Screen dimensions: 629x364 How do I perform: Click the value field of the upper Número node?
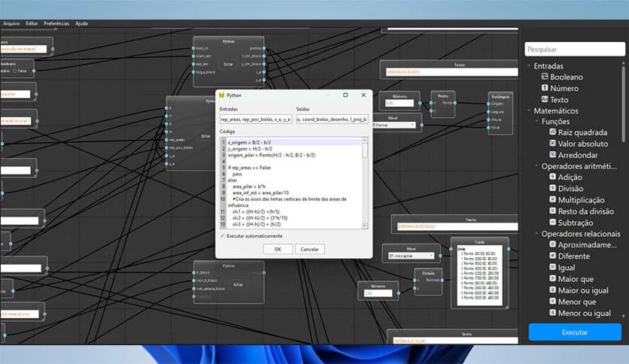point(399,104)
